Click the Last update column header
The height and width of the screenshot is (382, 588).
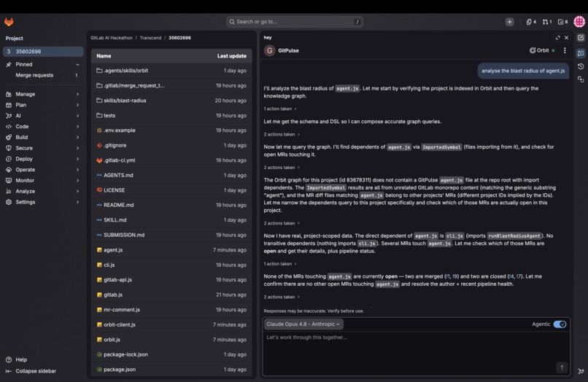coord(232,56)
